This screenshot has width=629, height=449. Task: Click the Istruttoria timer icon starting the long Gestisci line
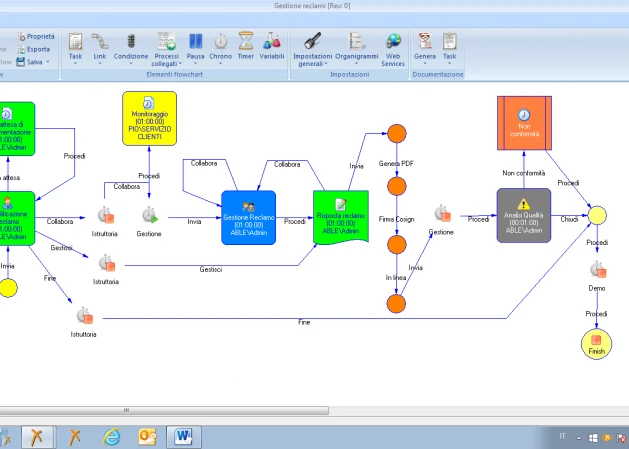tap(107, 263)
